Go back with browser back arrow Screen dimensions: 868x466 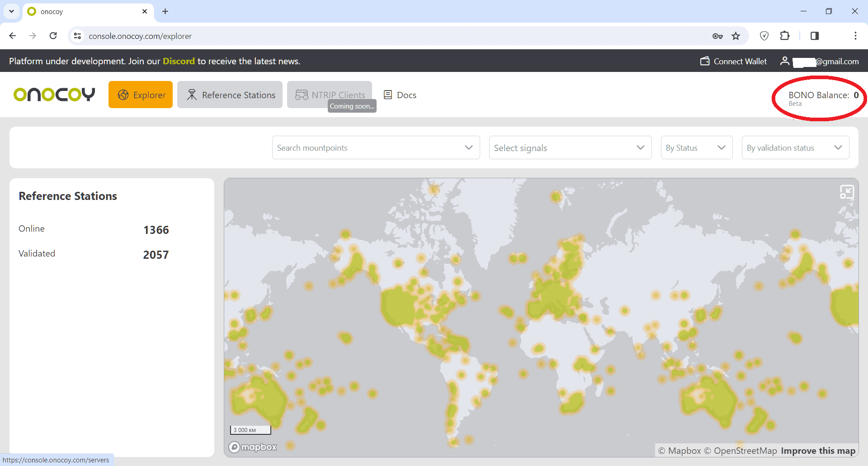click(x=13, y=36)
